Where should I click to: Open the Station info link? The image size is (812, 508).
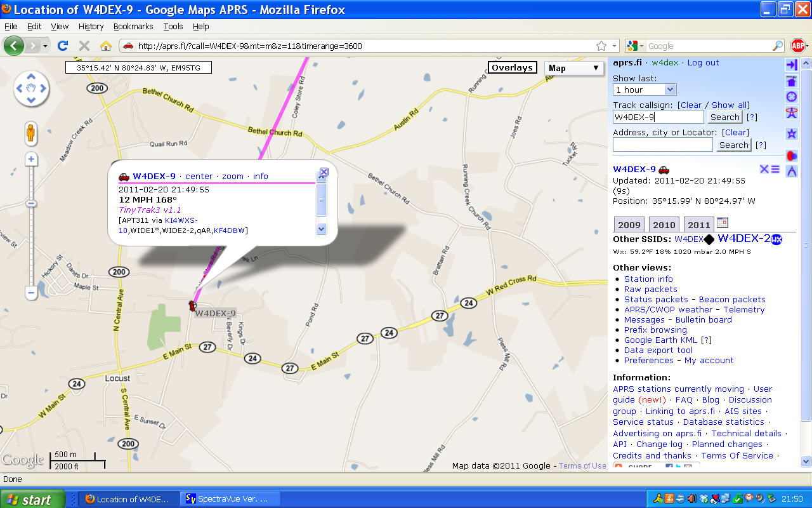[648, 279]
